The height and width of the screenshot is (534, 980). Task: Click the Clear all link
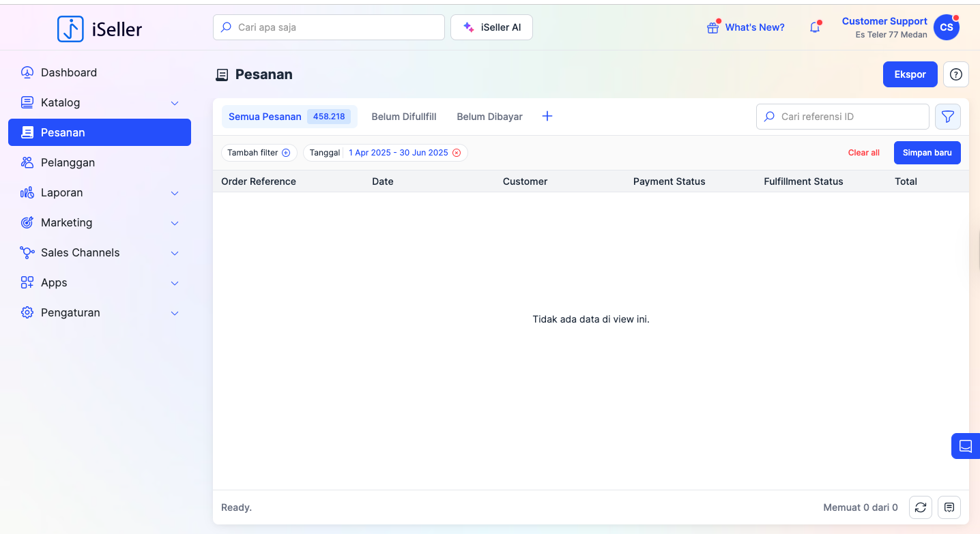click(x=863, y=153)
